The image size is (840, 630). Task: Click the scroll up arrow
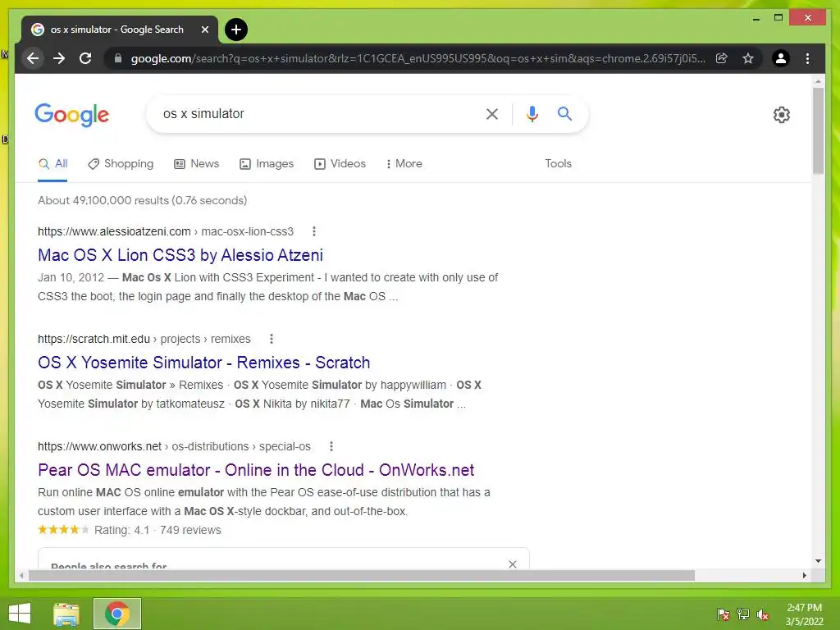[x=818, y=81]
